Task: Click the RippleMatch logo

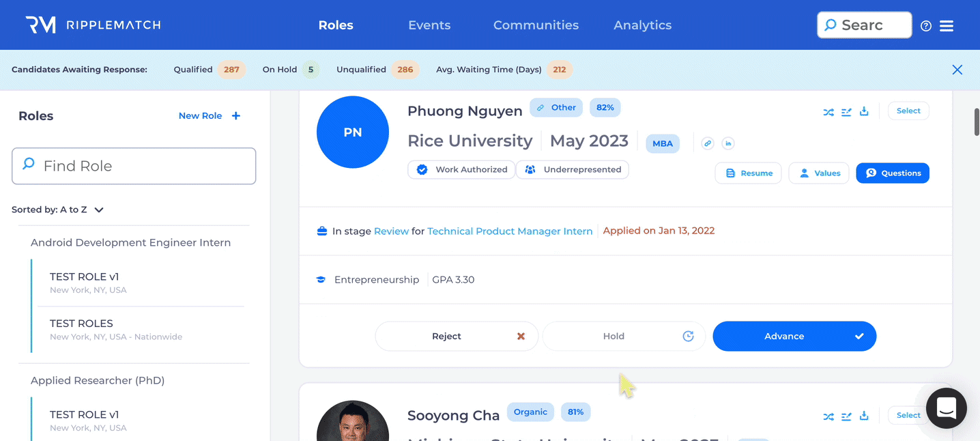Action: [x=93, y=25]
